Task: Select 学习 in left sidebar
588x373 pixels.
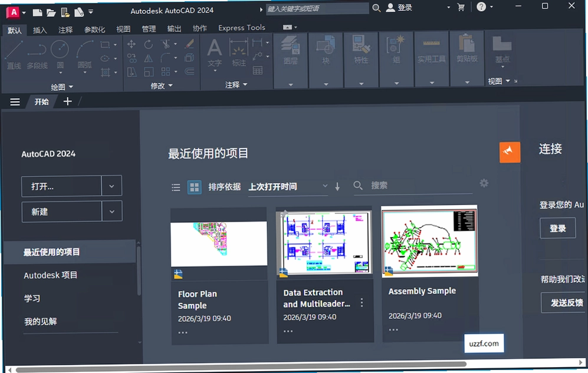Action: point(32,299)
